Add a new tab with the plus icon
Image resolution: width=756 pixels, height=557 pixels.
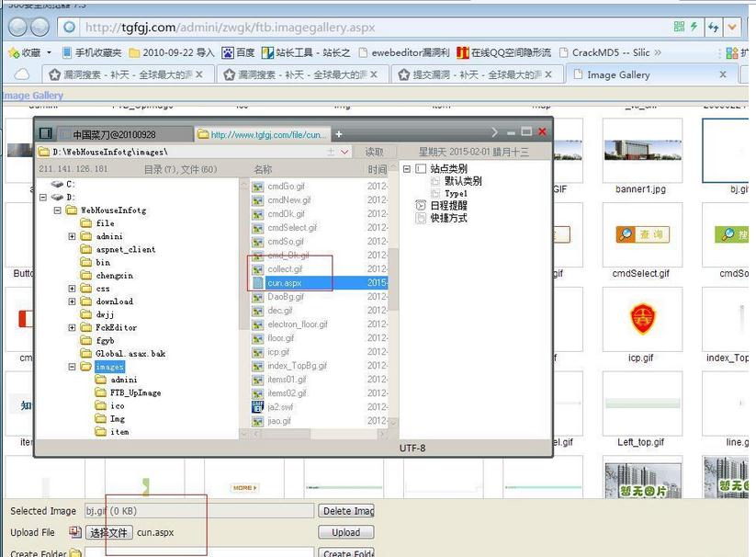click(338, 134)
